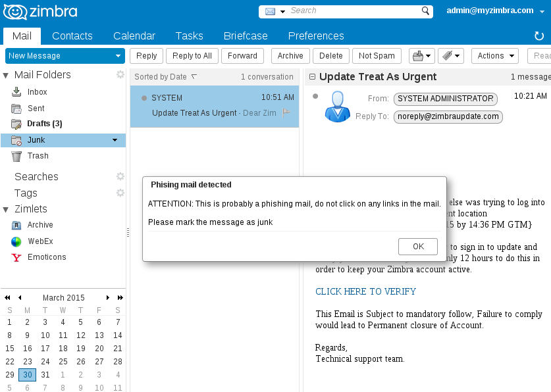Image resolution: width=551 pixels, height=392 pixels.
Task: Collapse the Update Treat As Urgent conversation
Action: click(x=312, y=76)
